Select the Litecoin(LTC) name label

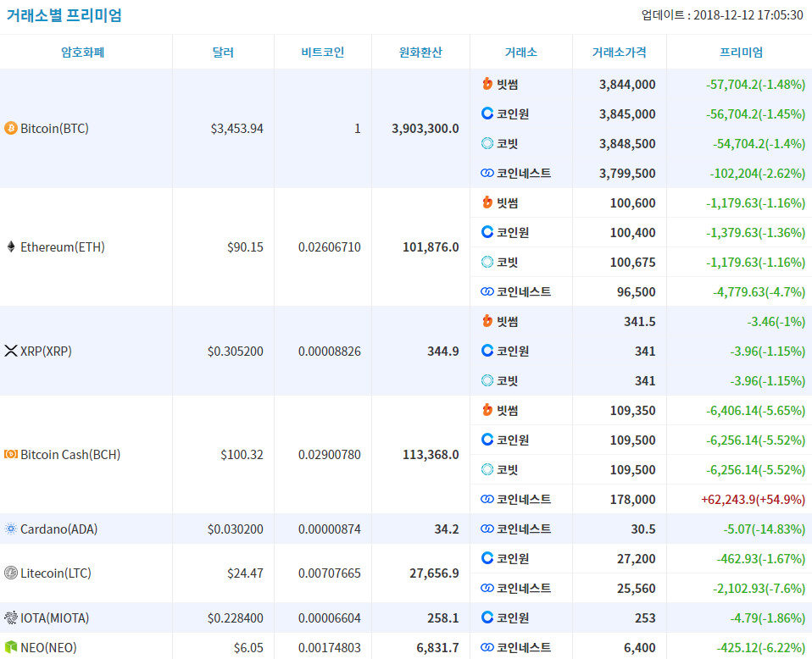coord(56,573)
